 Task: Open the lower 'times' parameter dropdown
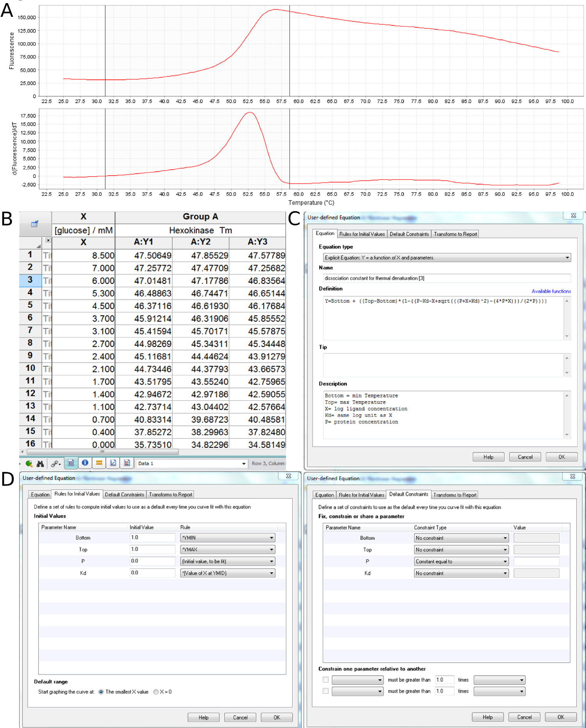(499, 691)
